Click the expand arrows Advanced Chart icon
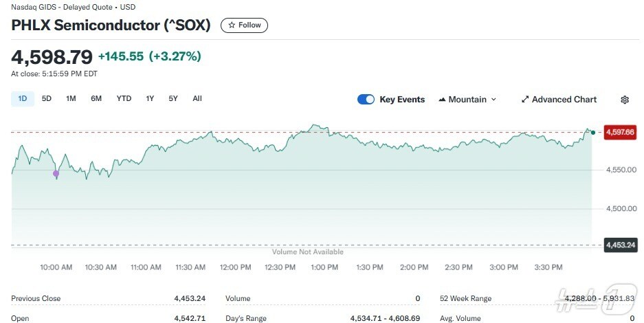This screenshot has width=644, height=323. (x=525, y=100)
